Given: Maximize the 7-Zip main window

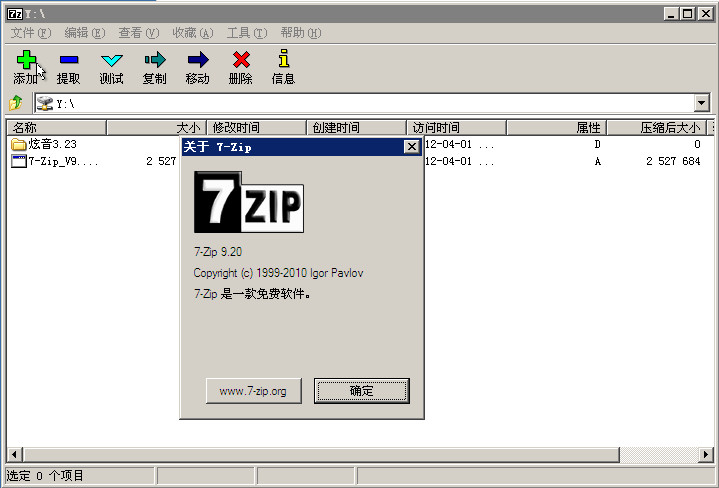Looking at the screenshot, I should 688,14.
